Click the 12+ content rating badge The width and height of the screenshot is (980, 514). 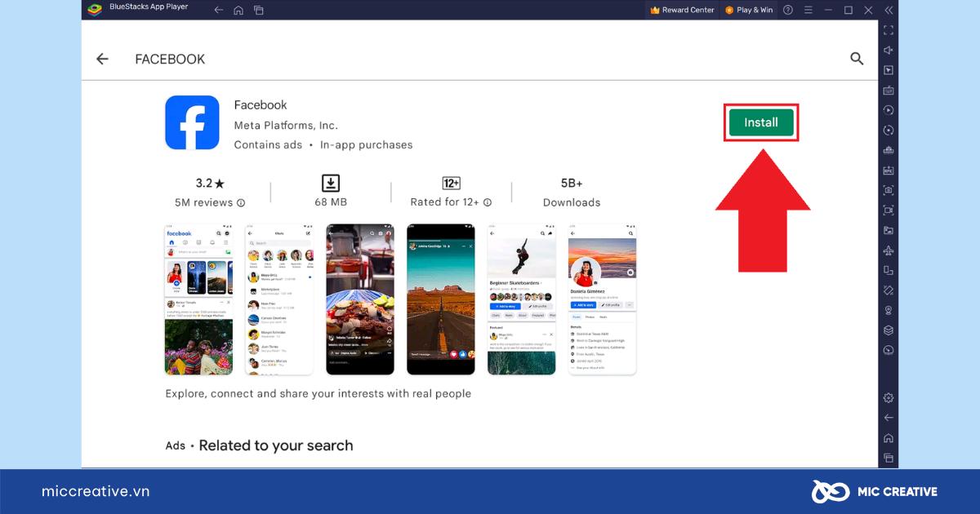pos(451,183)
